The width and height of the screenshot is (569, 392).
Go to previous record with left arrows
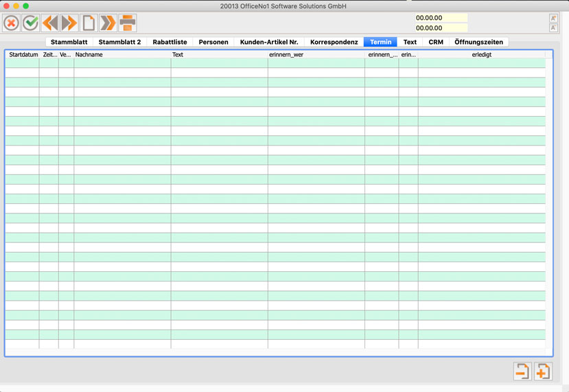point(50,23)
